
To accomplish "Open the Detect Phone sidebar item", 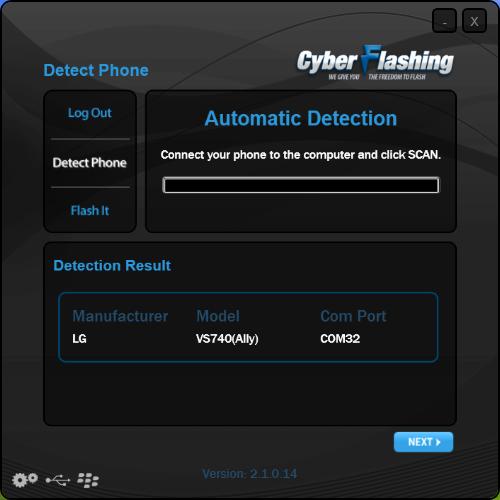I will (90, 163).
